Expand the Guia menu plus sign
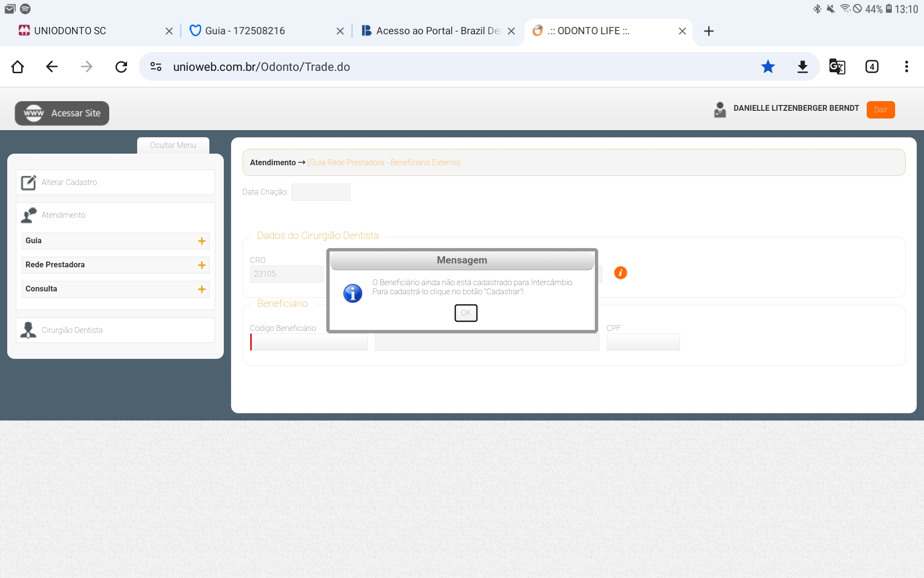The height and width of the screenshot is (578, 924). 202,241
